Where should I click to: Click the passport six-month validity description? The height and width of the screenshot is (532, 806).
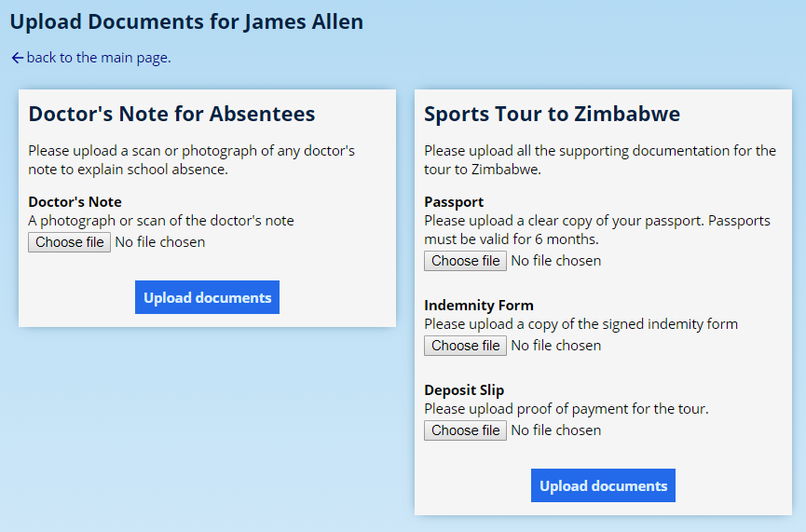pyautogui.click(x=596, y=230)
